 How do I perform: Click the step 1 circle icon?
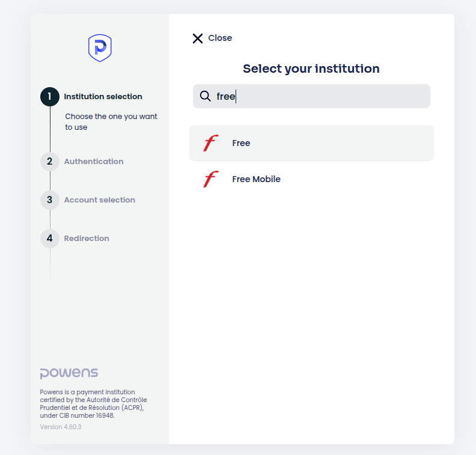click(x=49, y=97)
